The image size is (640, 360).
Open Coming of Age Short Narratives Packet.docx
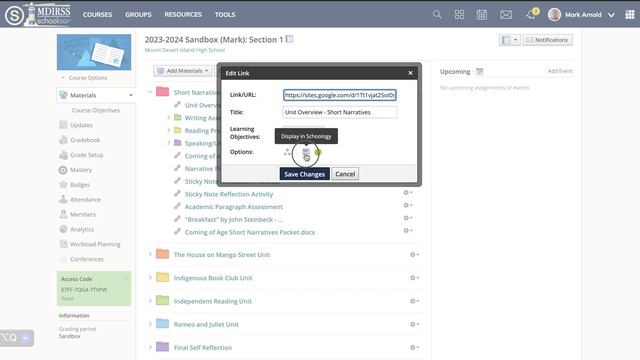[x=249, y=232]
